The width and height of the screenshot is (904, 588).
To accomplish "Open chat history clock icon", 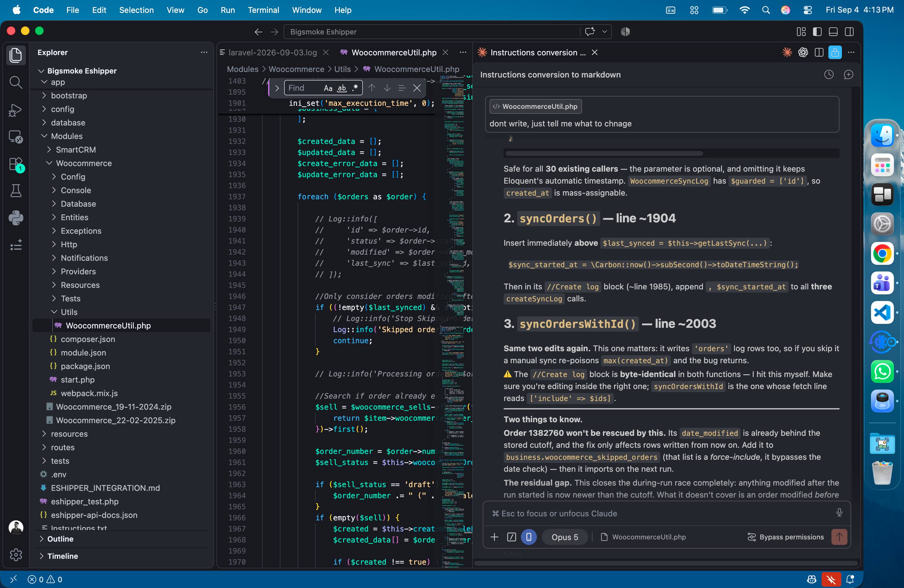I will tap(828, 74).
